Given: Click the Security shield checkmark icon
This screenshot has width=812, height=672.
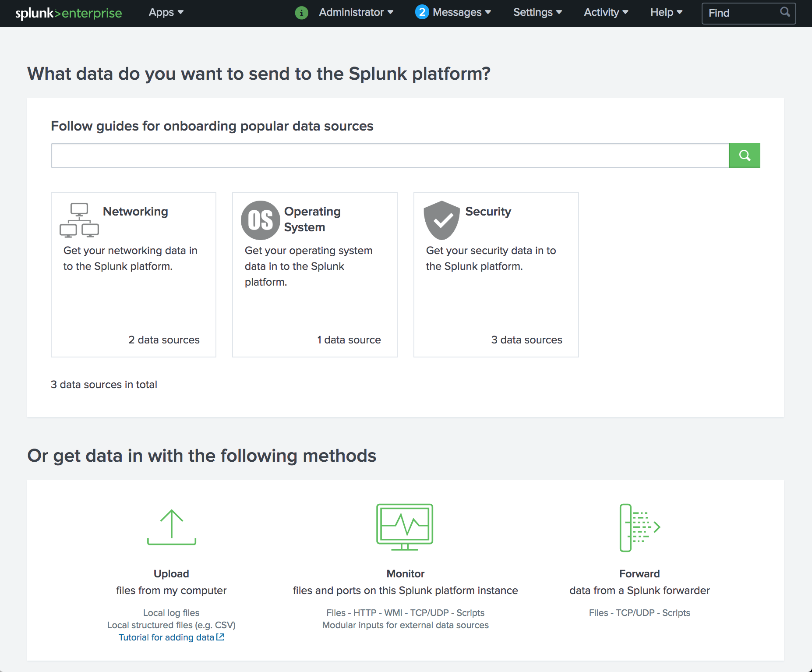Looking at the screenshot, I should (x=441, y=220).
